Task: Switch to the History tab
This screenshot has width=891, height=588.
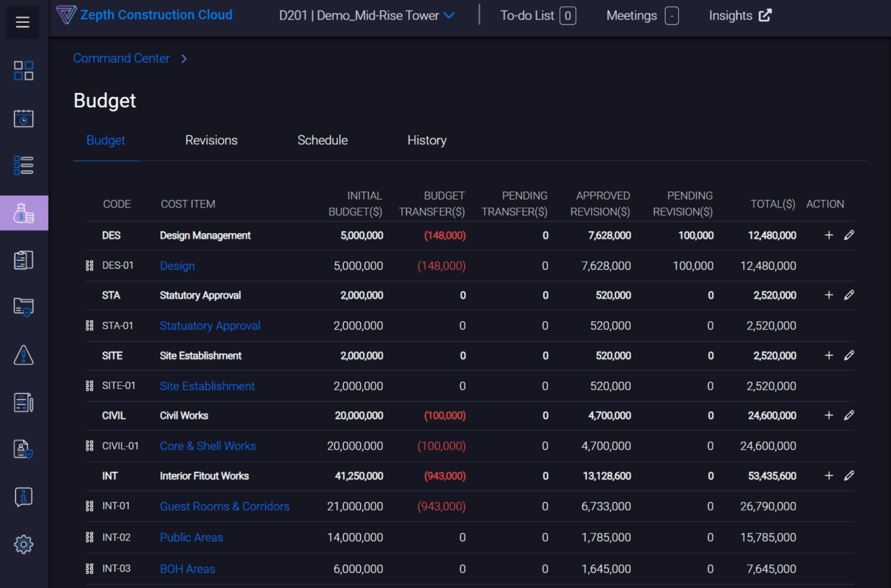Action: click(x=427, y=140)
